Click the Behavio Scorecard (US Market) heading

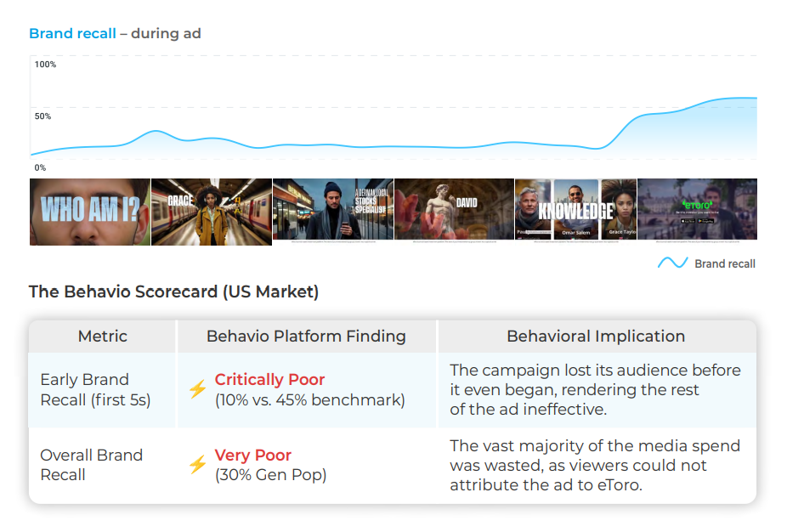pos(173,292)
